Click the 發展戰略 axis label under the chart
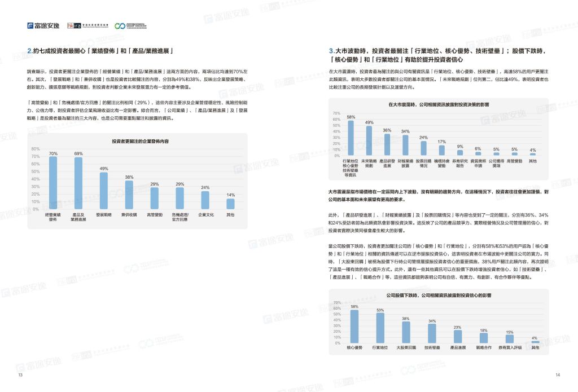This screenshot has width=578, height=392. pos(104,215)
